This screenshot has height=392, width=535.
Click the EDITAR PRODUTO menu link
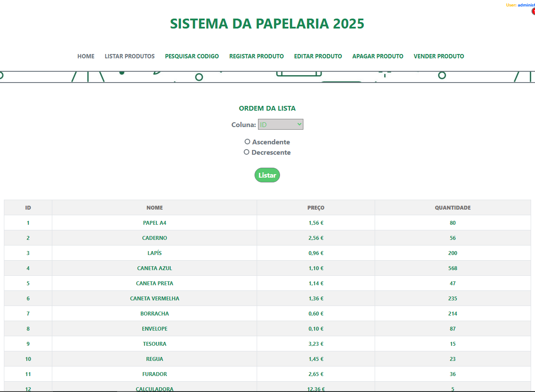318,56
